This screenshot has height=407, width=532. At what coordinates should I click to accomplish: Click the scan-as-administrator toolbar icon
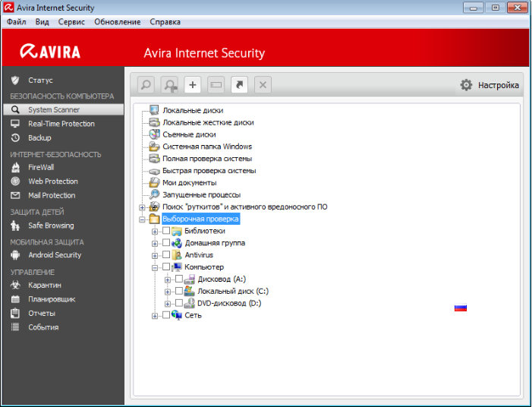[x=169, y=84]
